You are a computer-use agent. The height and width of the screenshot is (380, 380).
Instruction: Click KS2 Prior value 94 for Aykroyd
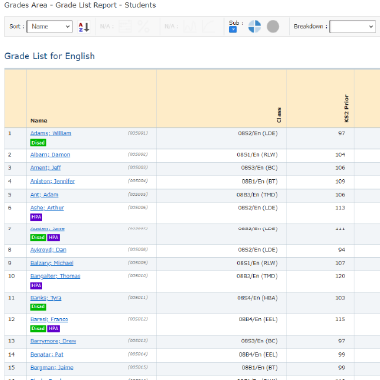(341, 250)
